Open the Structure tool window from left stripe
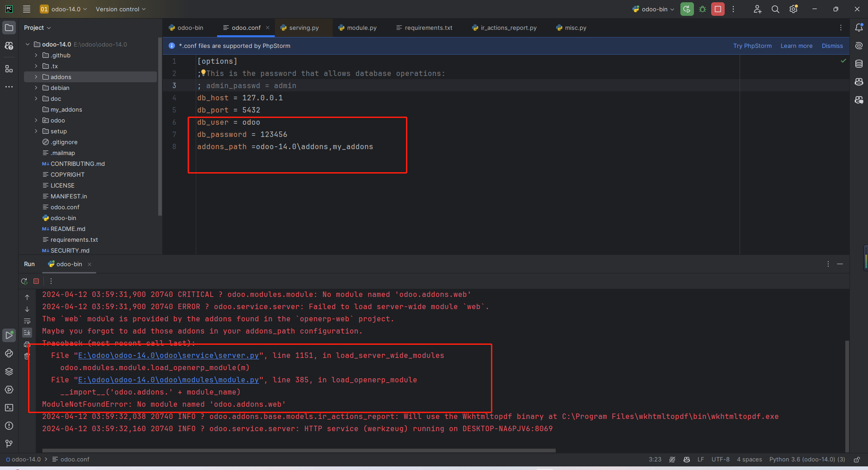 pos(9,69)
